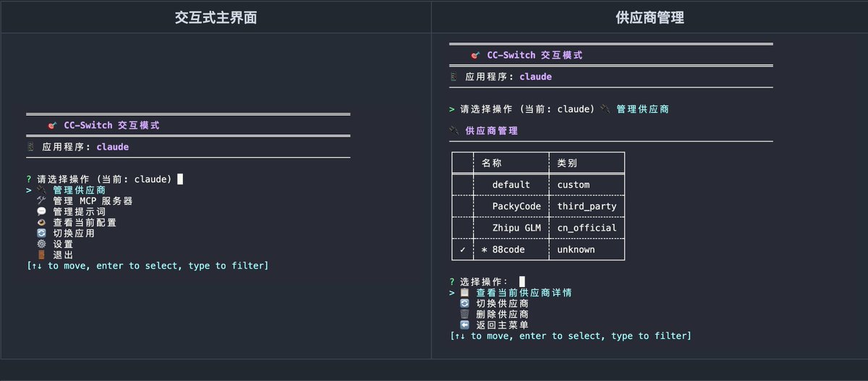Image resolution: width=868 pixels, height=381 pixels.
Task: Select the plug icon beside 管理供应商 in main menu
Action: (41, 189)
